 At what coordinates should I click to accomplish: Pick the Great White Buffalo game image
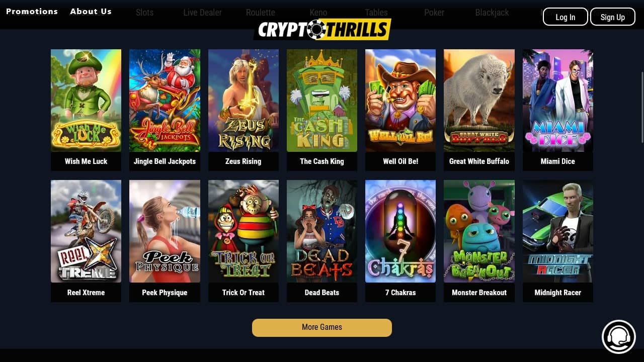pyautogui.click(x=479, y=101)
